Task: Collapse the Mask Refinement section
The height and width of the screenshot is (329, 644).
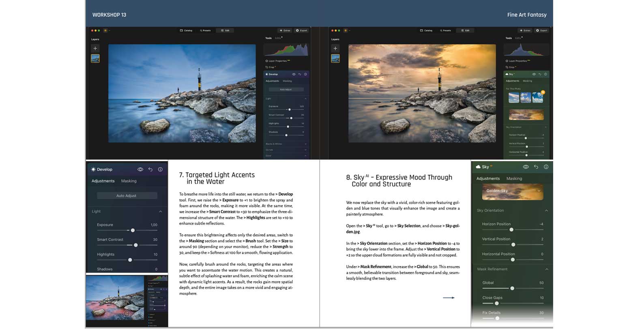Action: (547, 269)
